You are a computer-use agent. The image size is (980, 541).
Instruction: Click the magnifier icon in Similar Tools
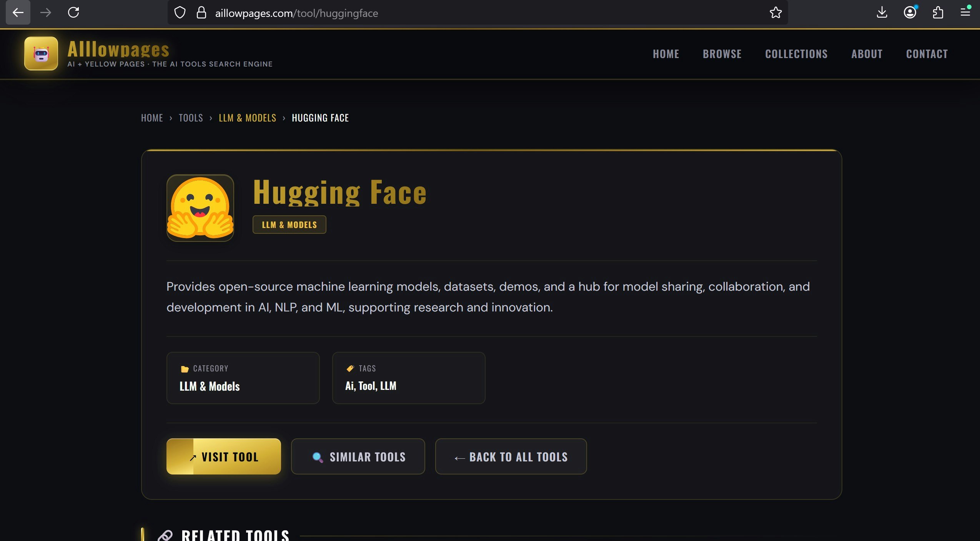[318, 457]
